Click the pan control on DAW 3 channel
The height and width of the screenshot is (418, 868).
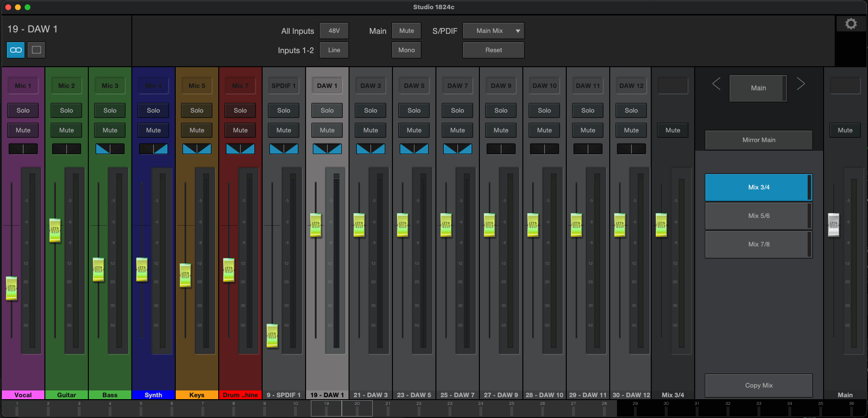pos(371,149)
